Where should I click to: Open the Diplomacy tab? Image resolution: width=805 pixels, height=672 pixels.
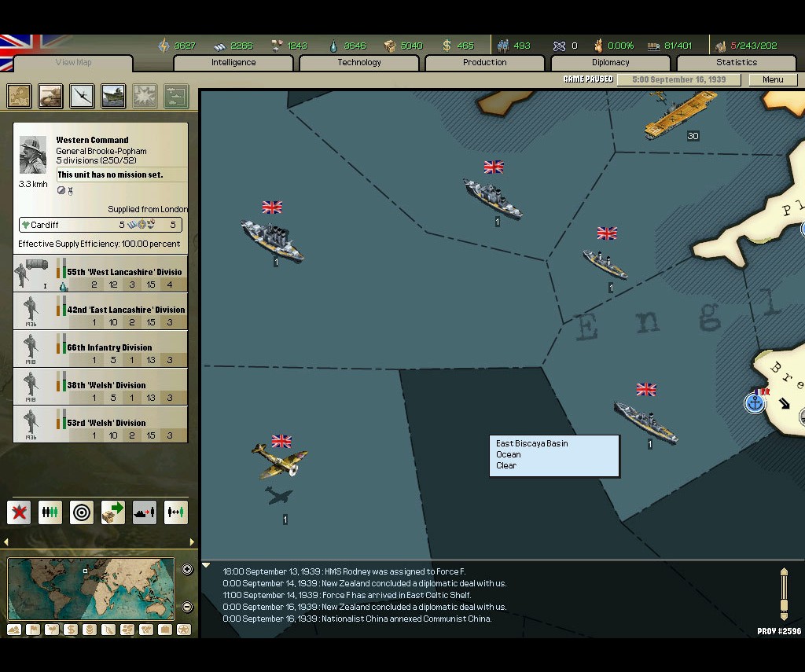pos(610,63)
